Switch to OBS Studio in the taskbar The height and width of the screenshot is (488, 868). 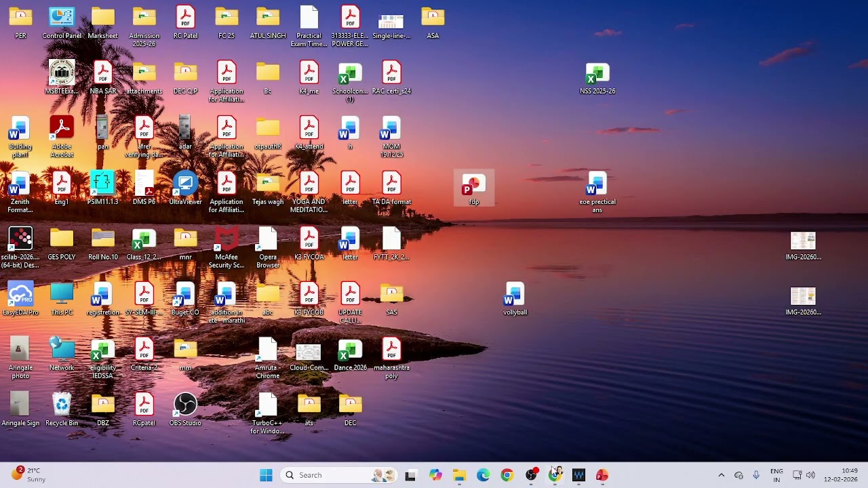531,475
